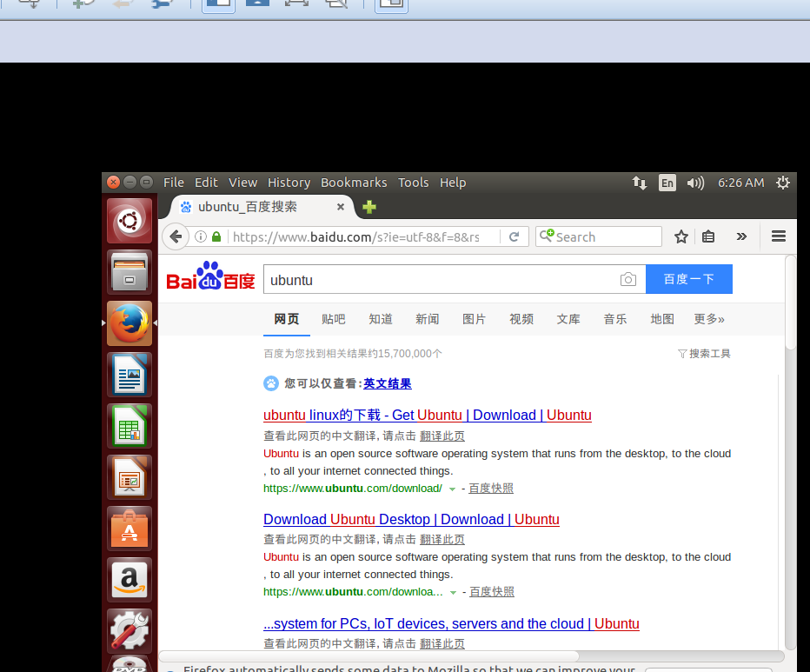Switch to 地图 maps tab
The height and width of the screenshot is (672, 810).
coord(662,319)
